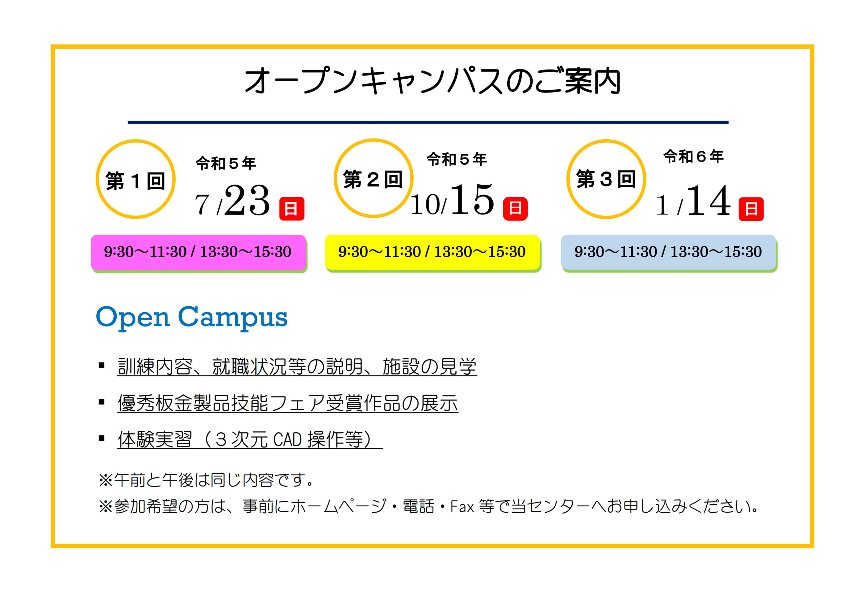Click the 令和6年 year label

693,157
